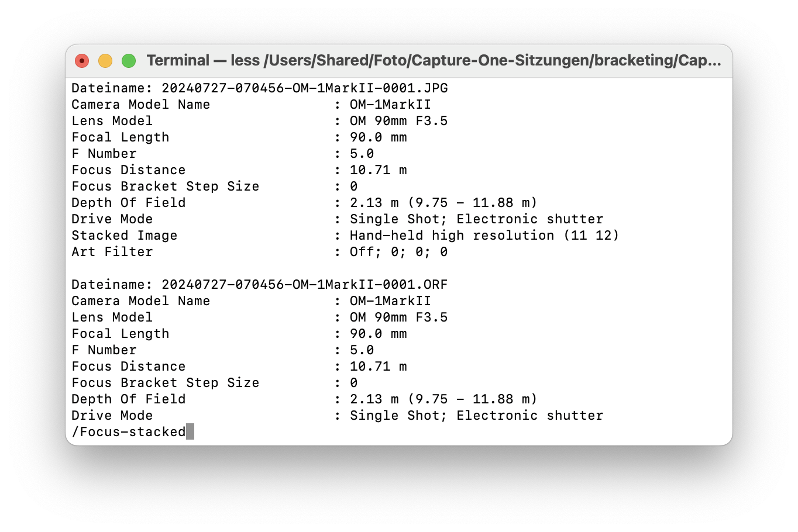Click the second Dateiname line ending in .ORF
This screenshot has width=798, height=532.
point(260,285)
